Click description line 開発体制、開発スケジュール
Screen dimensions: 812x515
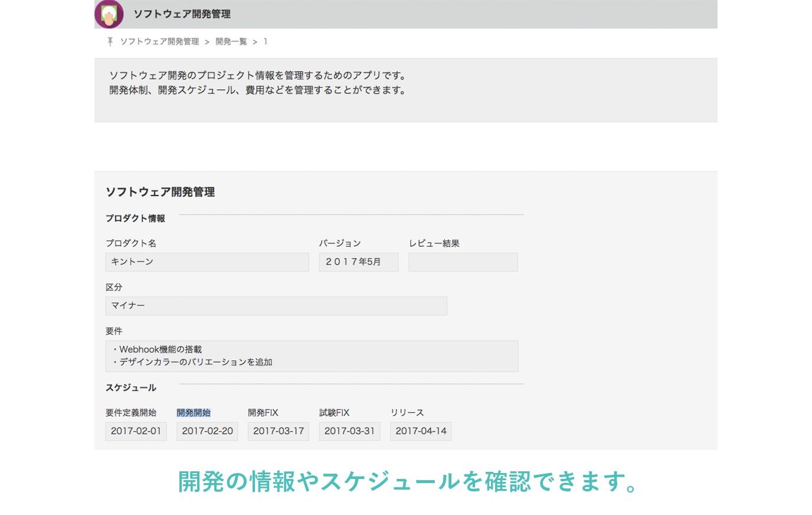258,90
